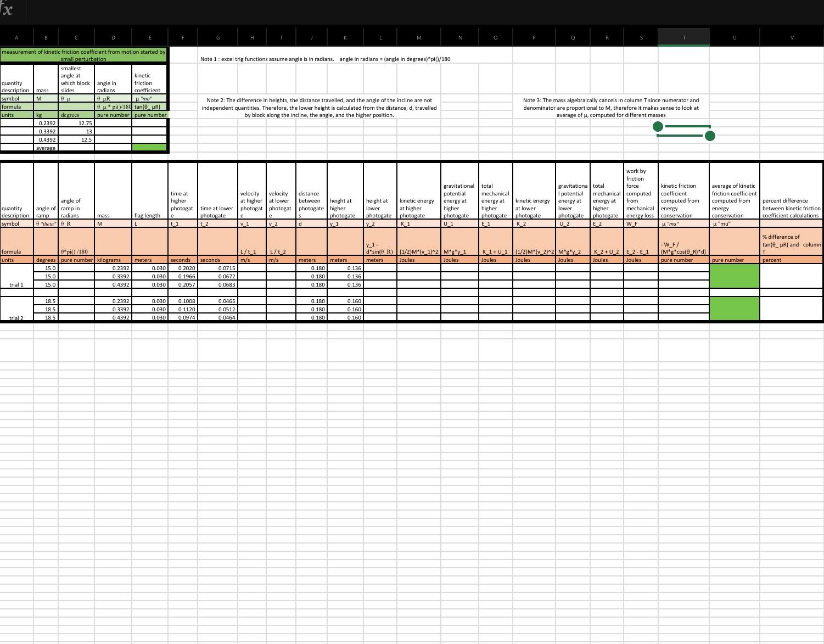824x644 pixels.
Task: Click the 'K_1' symbol cell
Action: (x=419, y=224)
